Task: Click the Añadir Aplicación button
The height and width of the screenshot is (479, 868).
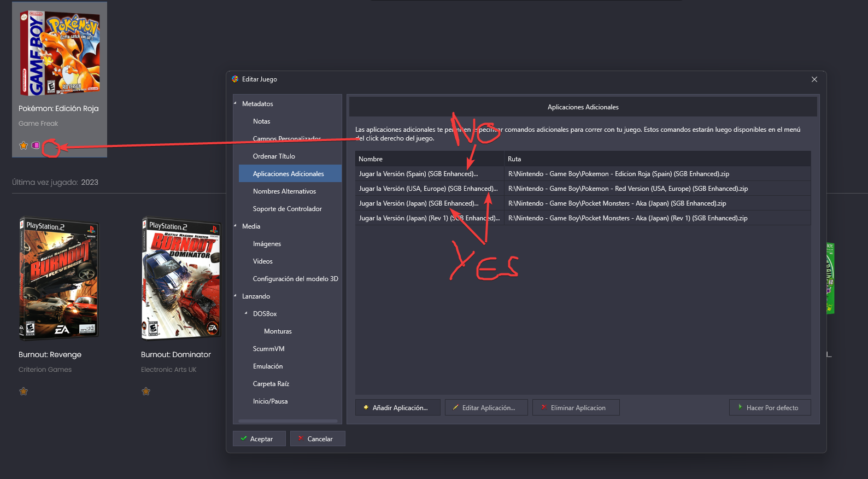Action: pos(398,407)
